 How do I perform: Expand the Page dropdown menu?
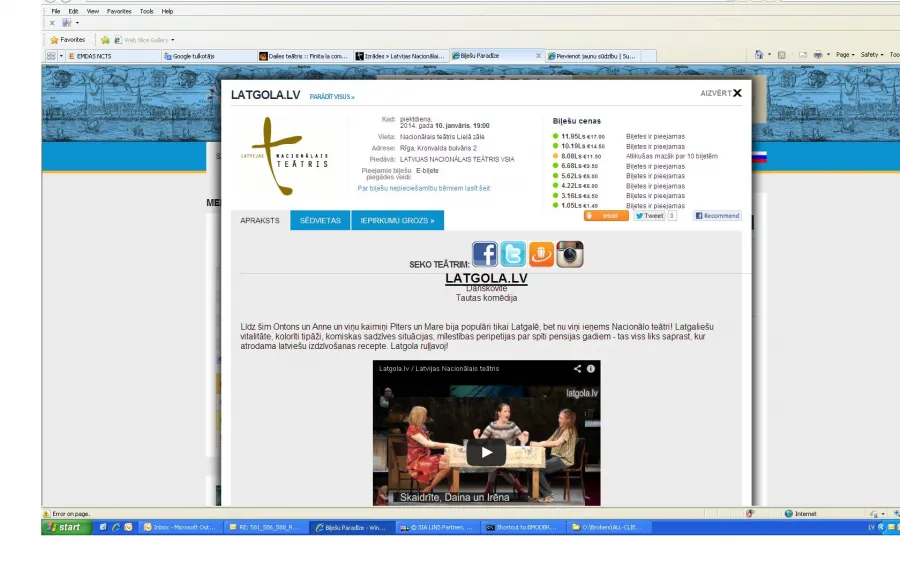coord(845,55)
